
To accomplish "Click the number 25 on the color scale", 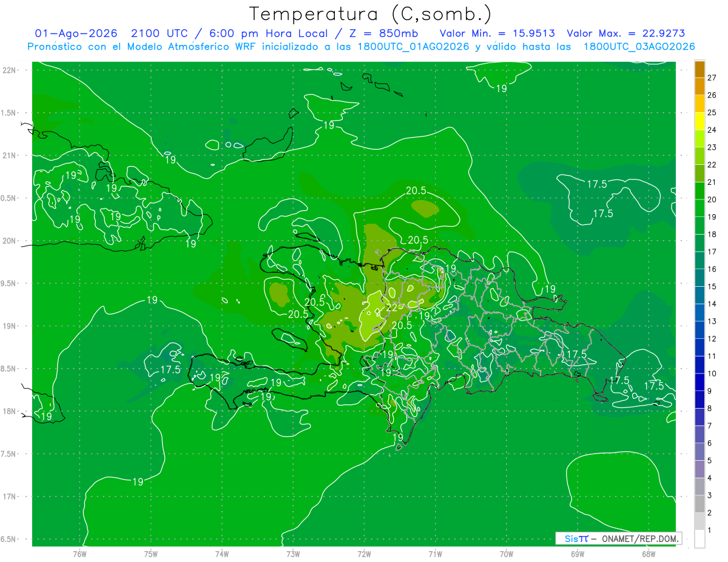I will [712, 112].
